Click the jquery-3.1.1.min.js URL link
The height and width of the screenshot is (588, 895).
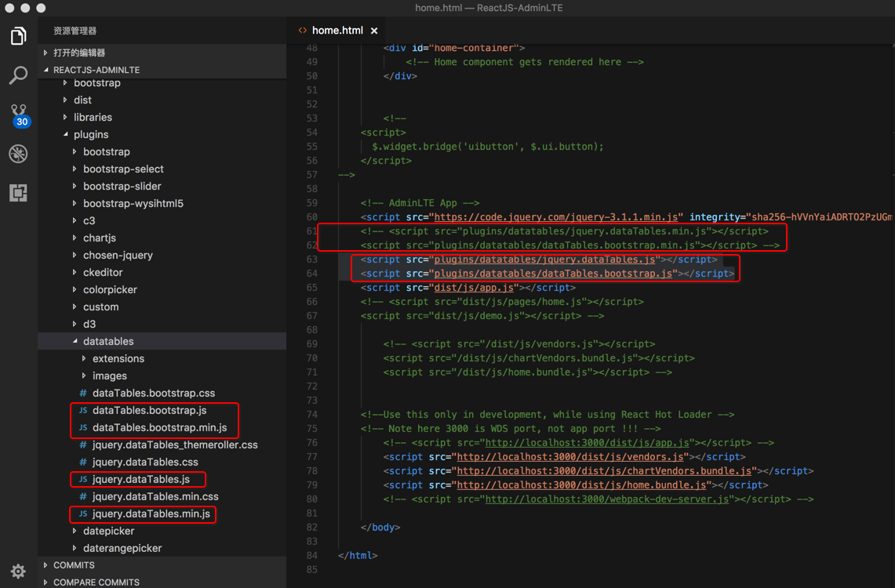click(x=558, y=217)
